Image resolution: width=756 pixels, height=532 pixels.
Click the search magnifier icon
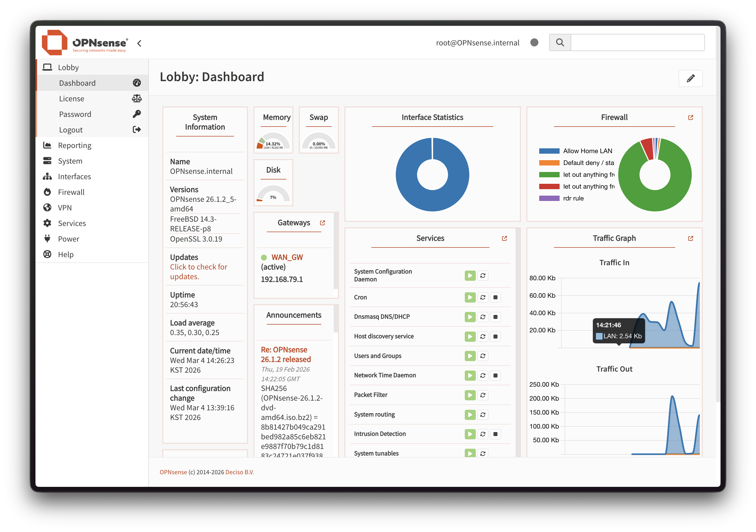[560, 42]
